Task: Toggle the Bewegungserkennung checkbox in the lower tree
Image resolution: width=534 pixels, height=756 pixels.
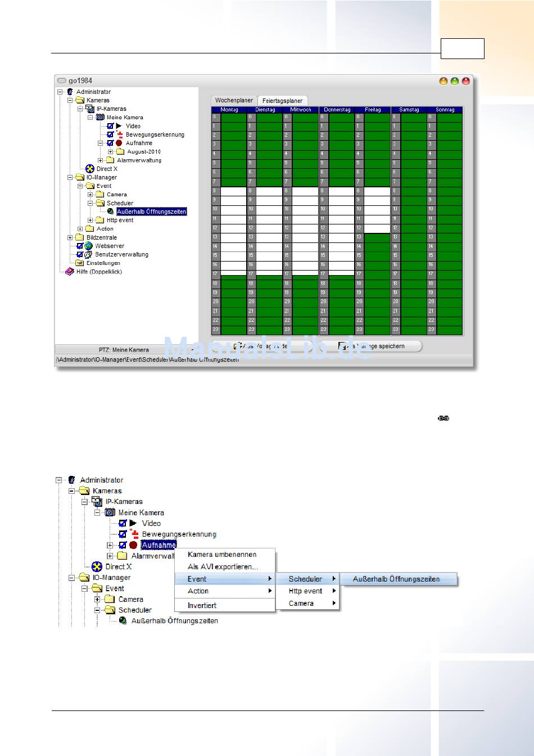Action: tap(123, 534)
